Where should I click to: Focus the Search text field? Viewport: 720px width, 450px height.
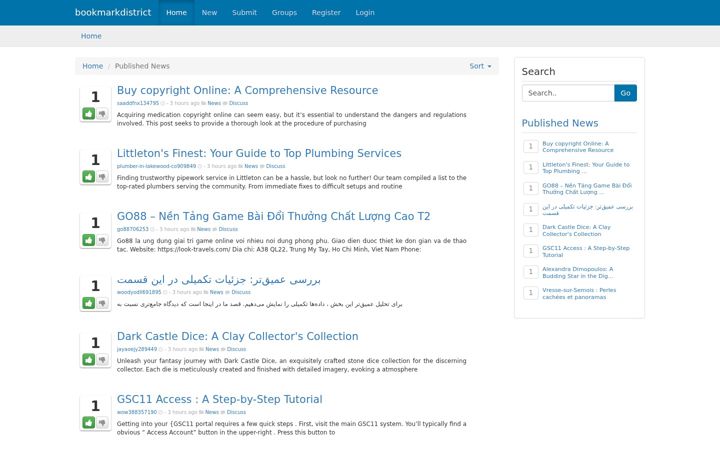coord(568,93)
